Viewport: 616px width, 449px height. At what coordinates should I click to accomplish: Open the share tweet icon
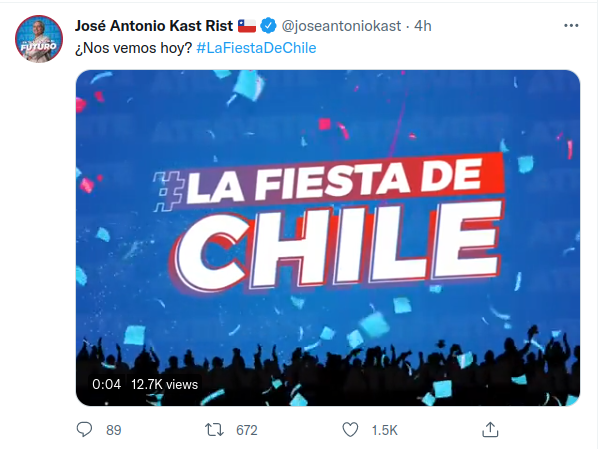[490, 430]
